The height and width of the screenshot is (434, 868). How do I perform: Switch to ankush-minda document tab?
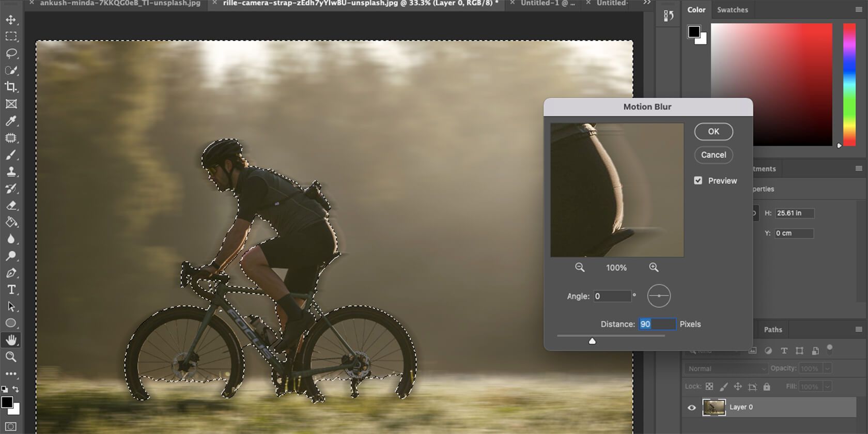[120, 3]
